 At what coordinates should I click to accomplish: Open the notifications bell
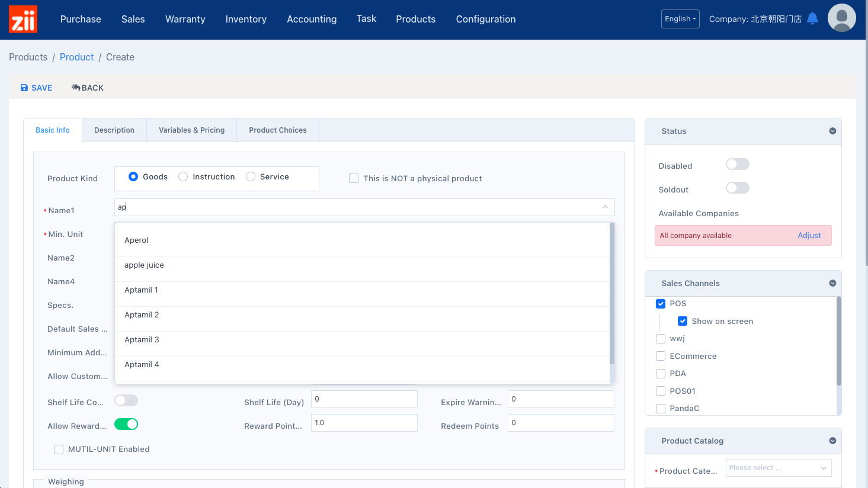[x=813, y=18]
